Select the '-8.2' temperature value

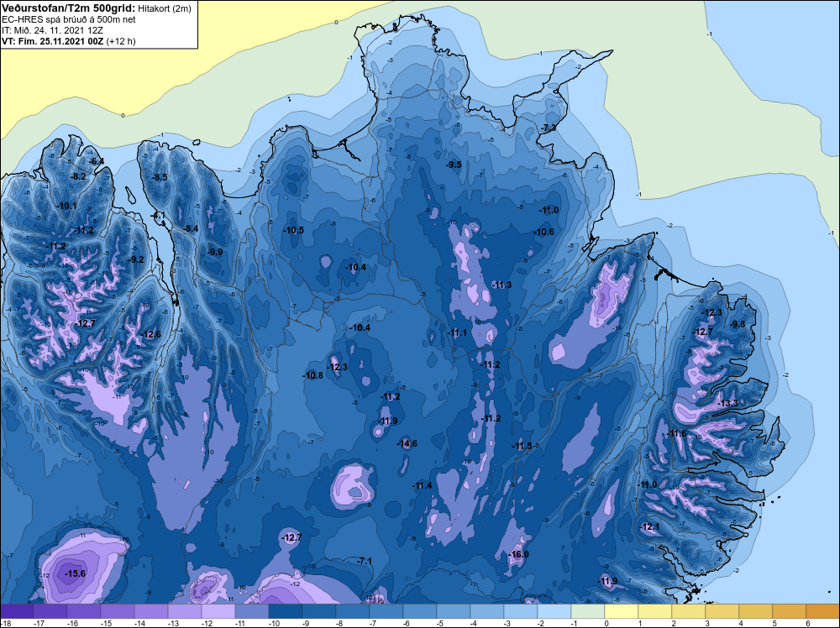pos(79,176)
